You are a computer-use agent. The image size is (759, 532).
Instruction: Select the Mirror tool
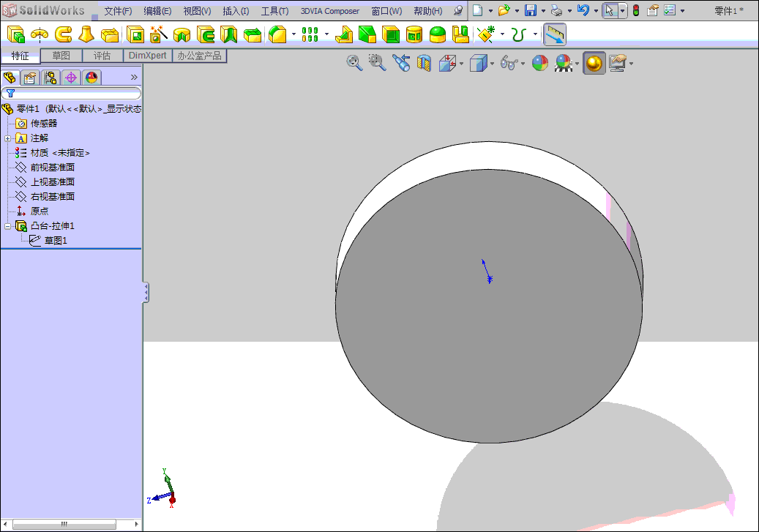(461, 34)
